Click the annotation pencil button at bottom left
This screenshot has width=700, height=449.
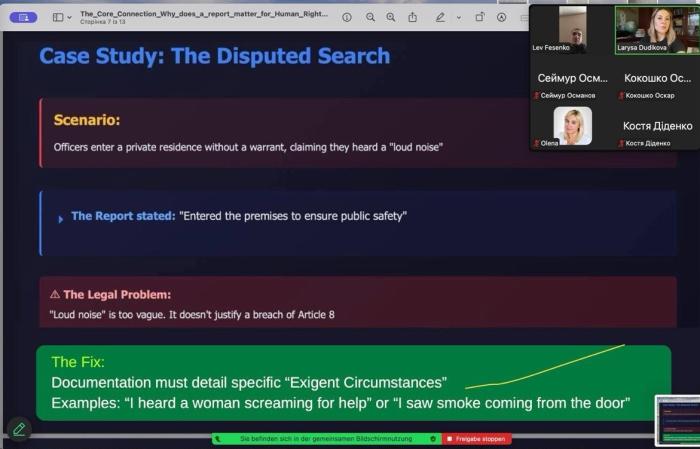click(18, 429)
